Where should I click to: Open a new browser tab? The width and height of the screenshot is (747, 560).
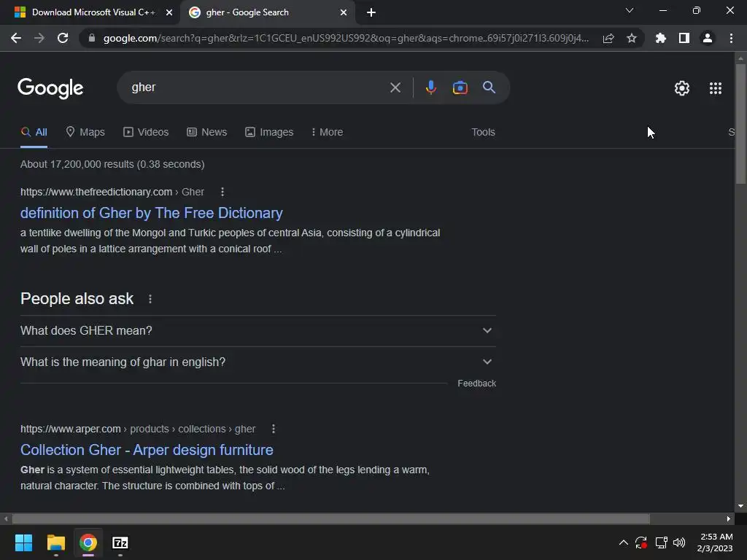[x=371, y=13]
